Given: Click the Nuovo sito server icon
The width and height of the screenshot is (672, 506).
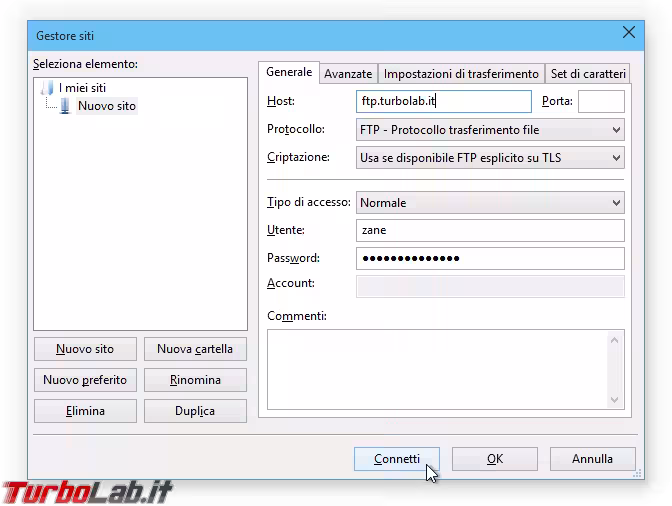Looking at the screenshot, I should tap(65, 106).
